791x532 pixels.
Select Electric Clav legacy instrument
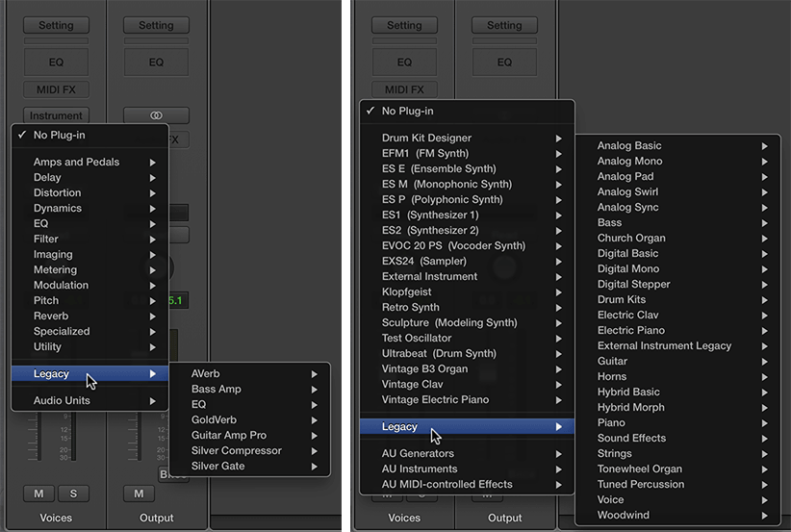(677, 316)
